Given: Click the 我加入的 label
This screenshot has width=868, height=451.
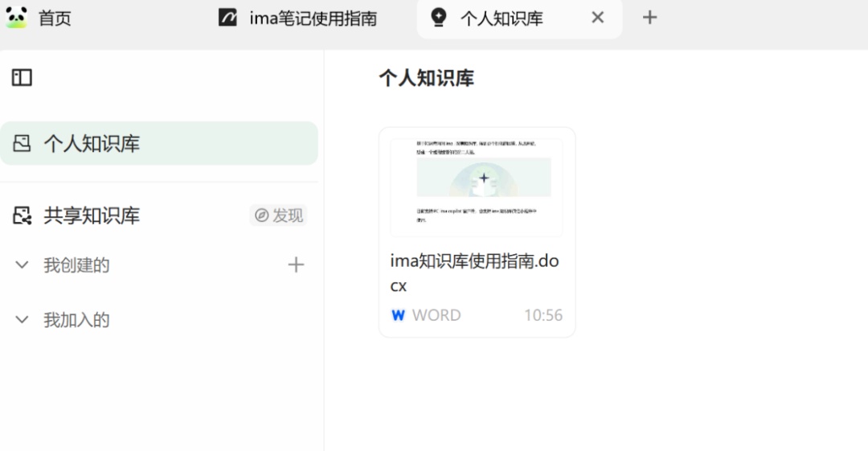Looking at the screenshot, I should click(76, 320).
